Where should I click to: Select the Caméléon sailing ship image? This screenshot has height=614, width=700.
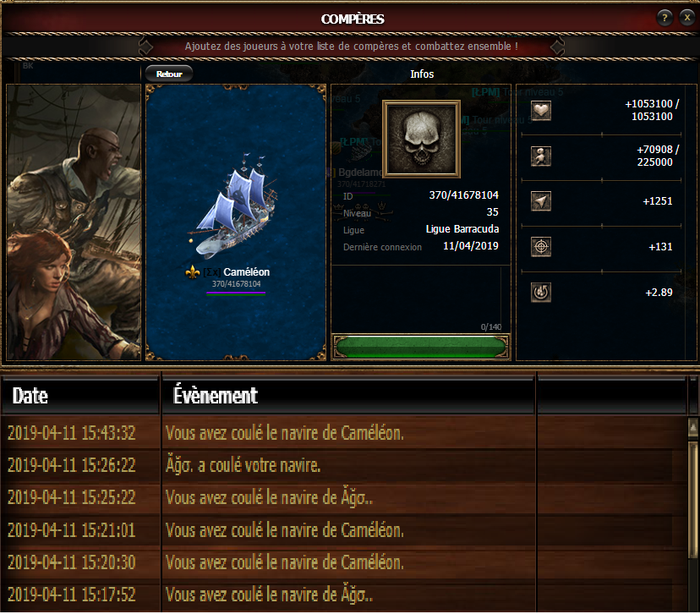coord(234,206)
